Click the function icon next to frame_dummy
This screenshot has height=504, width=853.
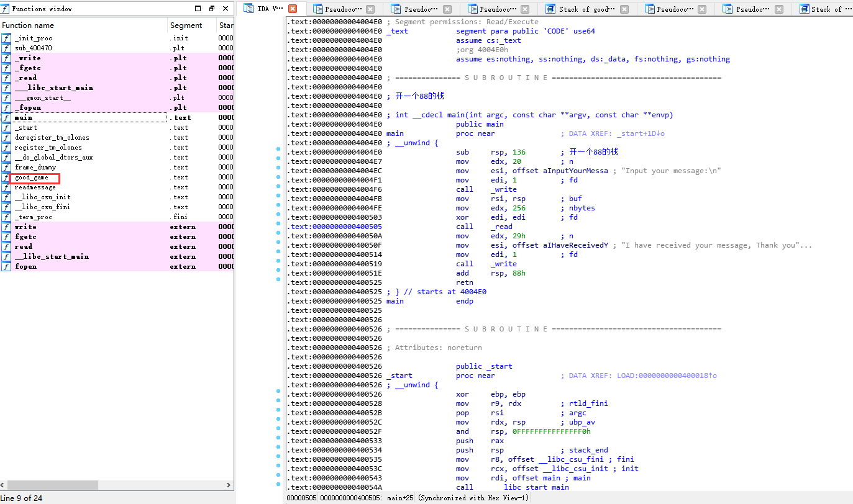(6, 168)
